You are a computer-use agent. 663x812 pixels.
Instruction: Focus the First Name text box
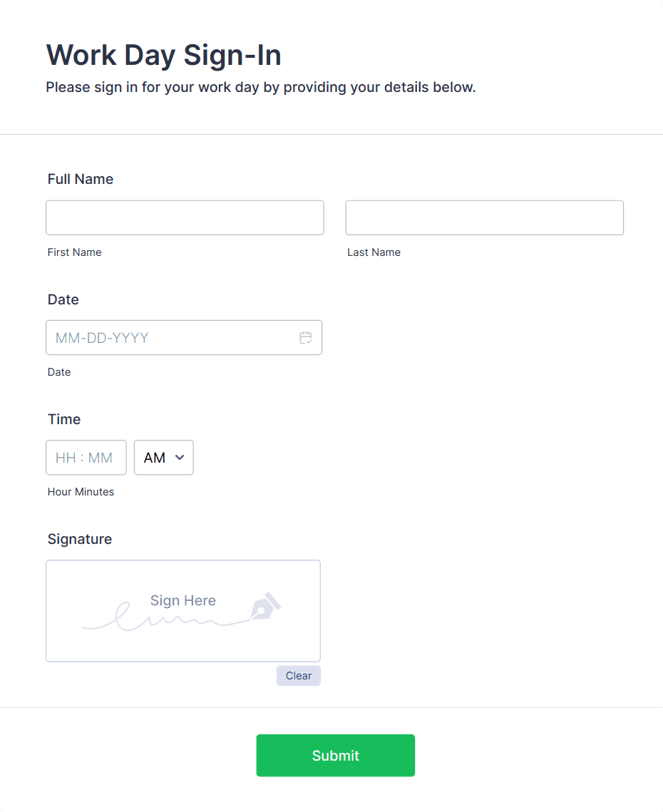click(185, 217)
